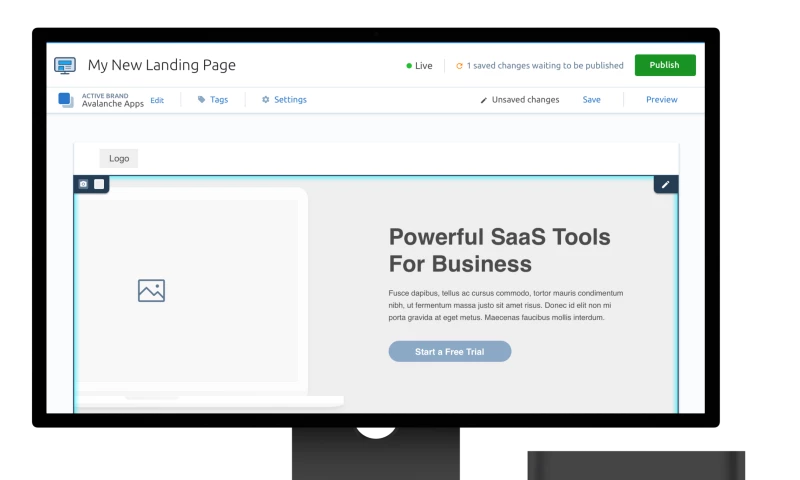The image size is (800, 480).
Task: Click the image placeholder icon
Action: point(152,290)
